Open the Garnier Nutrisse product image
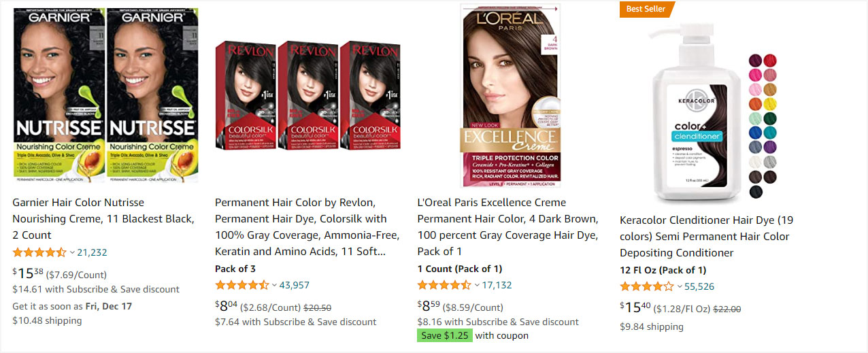This screenshot has width=868, height=353. pos(106,96)
